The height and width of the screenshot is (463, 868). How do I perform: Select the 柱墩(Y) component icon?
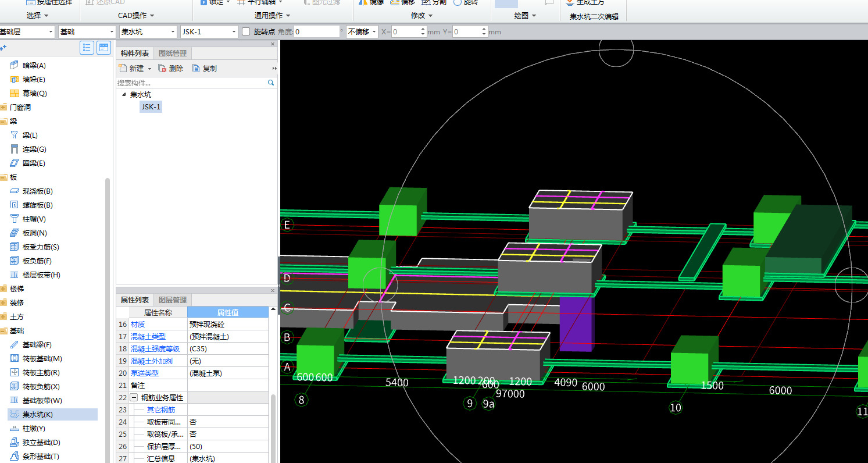15,428
